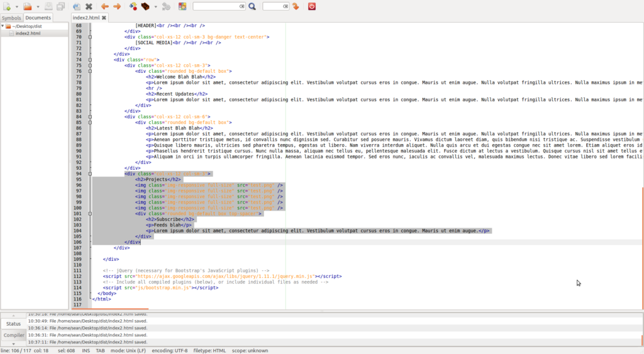This screenshot has width=644, height=354.
Task: Select ~/Desktop/dist folder in Documents
Action: [26, 26]
